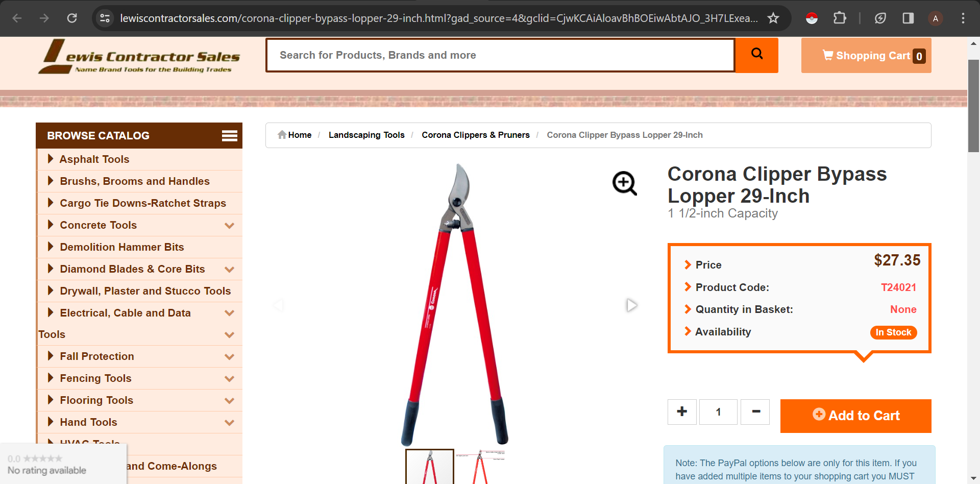Toggle the Browse Catalog hamburger menu icon

229,136
